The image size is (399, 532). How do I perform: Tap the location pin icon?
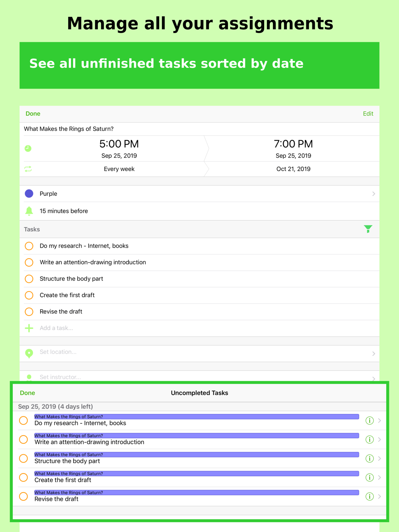point(29,353)
